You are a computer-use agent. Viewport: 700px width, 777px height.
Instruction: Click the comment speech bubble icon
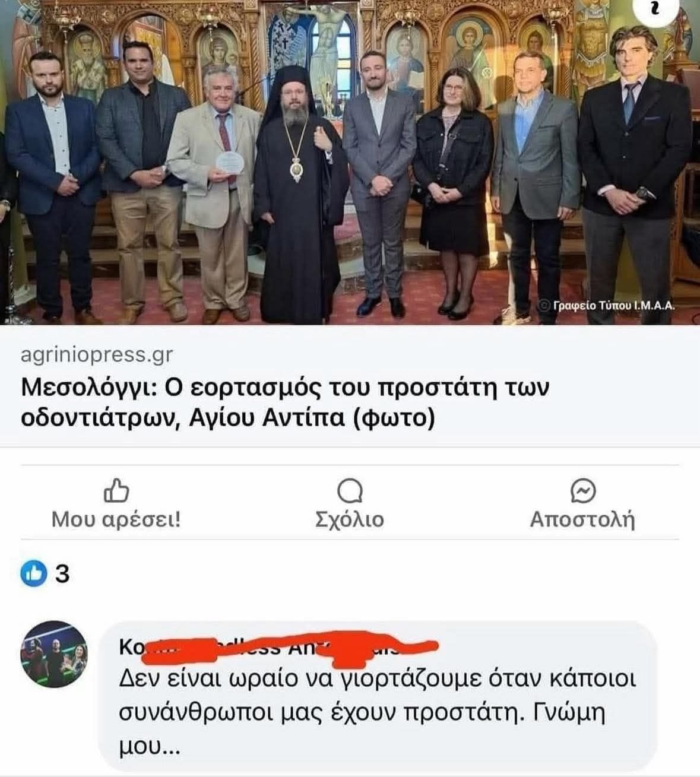pos(350,491)
